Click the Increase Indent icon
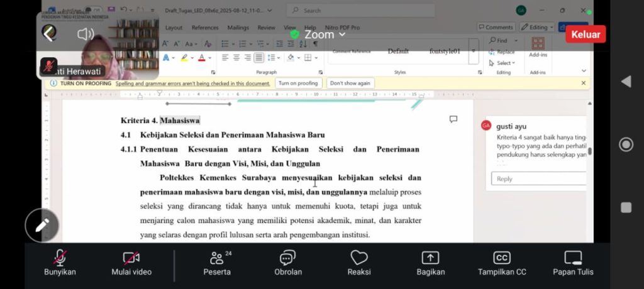The height and width of the screenshot is (289, 644). coord(291,43)
